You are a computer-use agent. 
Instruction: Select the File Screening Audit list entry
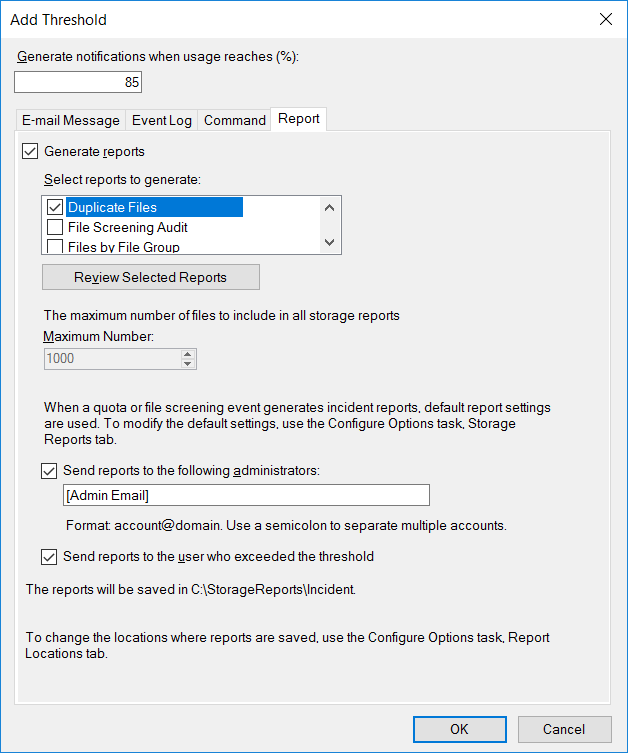[x=128, y=227]
